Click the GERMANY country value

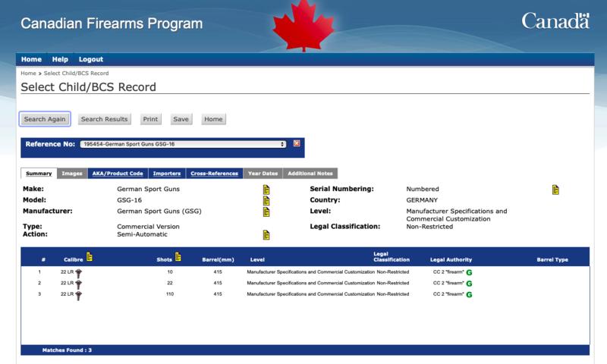422,200
